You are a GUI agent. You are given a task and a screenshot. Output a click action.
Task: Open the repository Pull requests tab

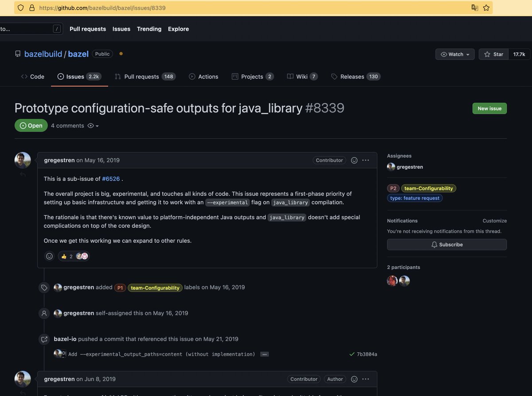[x=145, y=77]
